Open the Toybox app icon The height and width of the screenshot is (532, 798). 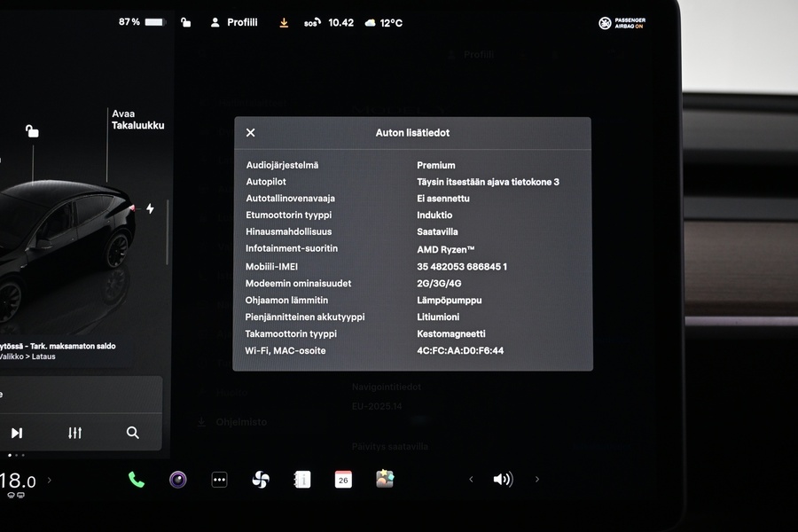pyautogui.click(x=385, y=479)
